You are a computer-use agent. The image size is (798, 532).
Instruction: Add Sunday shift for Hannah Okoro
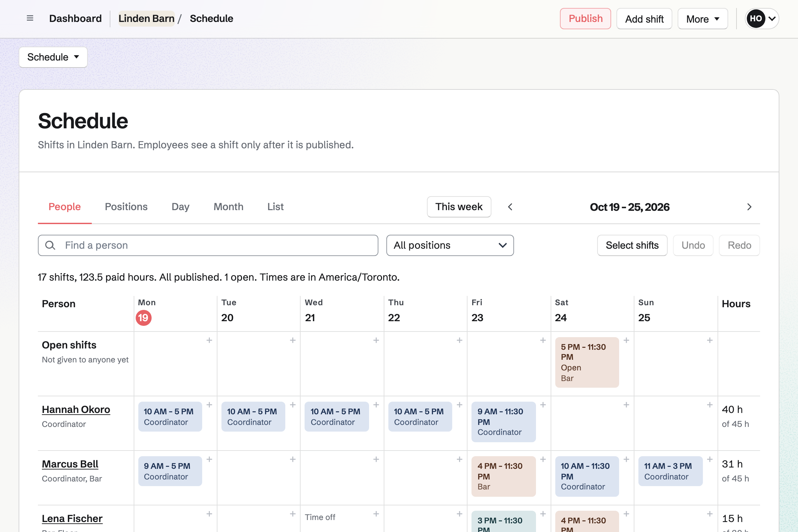(710, 405)
